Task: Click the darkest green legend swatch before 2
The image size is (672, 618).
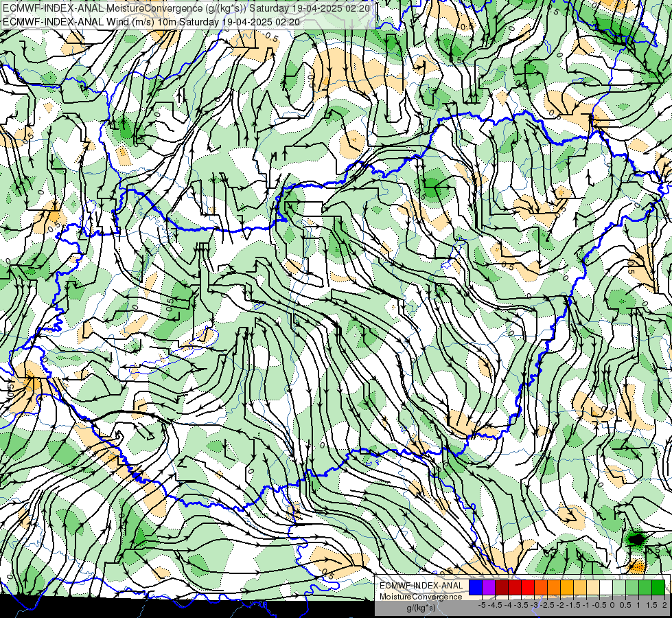Action: (x=658, y=588)
